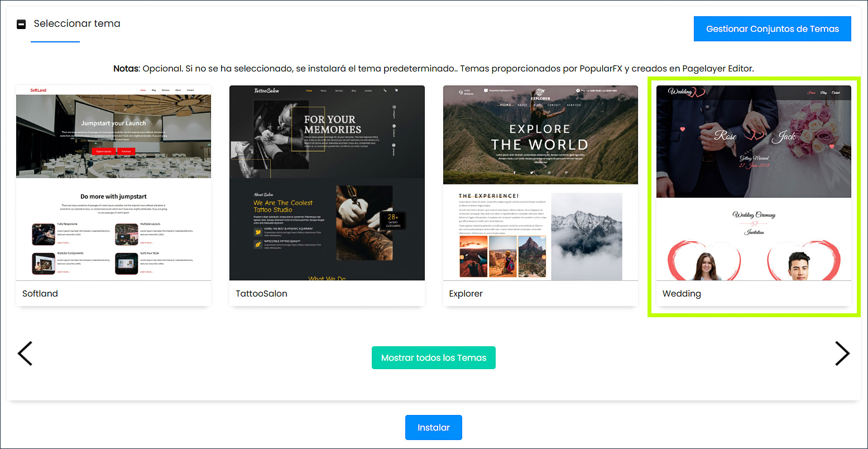868x449 pixels.
Task: Choose the TattooSalon theme preview image
Action: coord(327,183)
